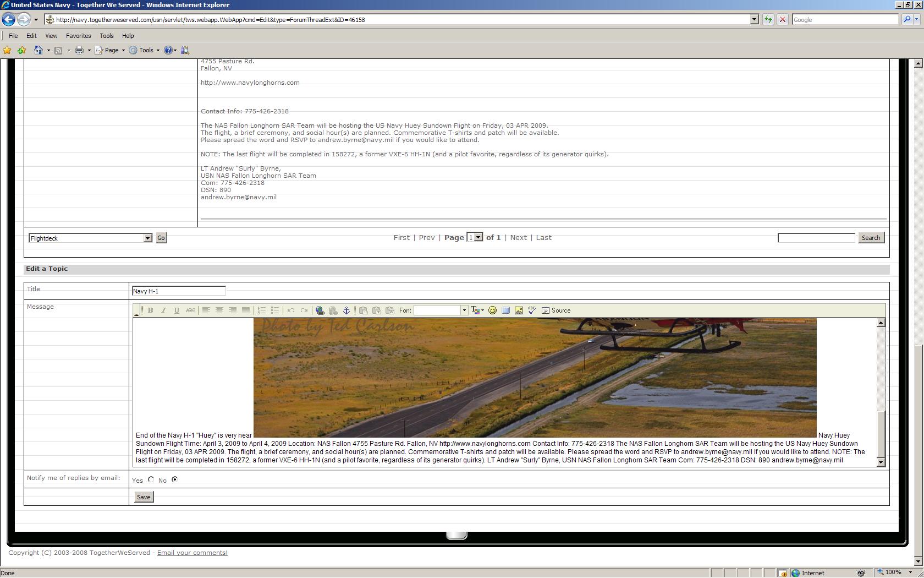Add to Favorites with the green plus star
This screenshot has height=578, width=924.
tap(21, 50)
